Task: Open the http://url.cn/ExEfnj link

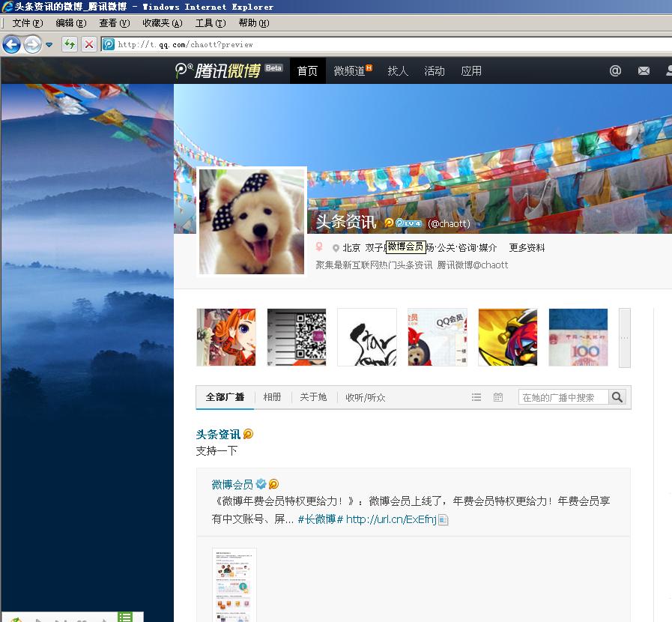Action: click(391, 519)
